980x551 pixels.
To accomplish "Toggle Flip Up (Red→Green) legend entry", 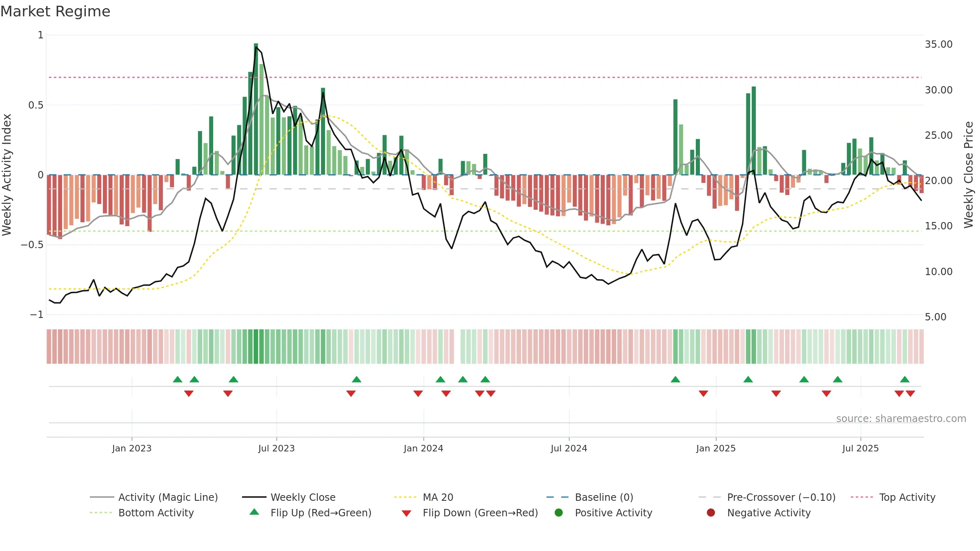I will point(310,513).
